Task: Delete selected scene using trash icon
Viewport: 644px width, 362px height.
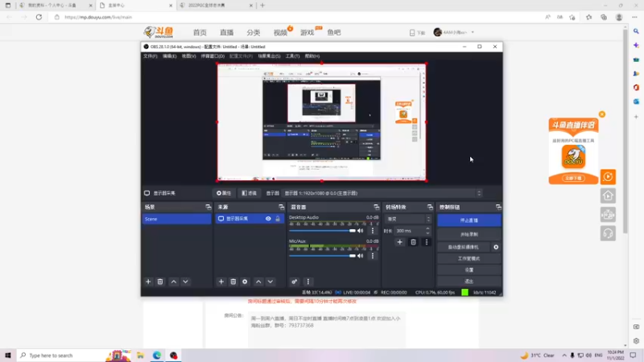Action: tap(160, 282)
